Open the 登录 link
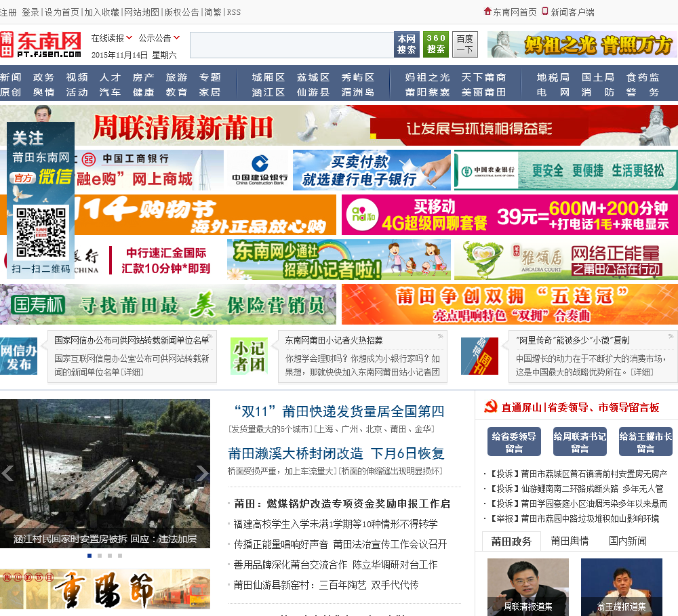Screen dimensions: 678x616 click(x=31, y=12)
